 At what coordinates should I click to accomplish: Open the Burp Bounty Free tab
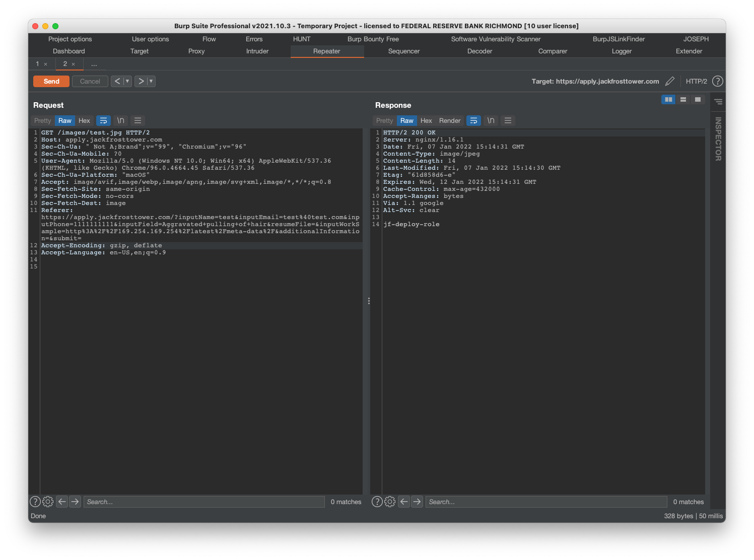(x=373, y=39)
